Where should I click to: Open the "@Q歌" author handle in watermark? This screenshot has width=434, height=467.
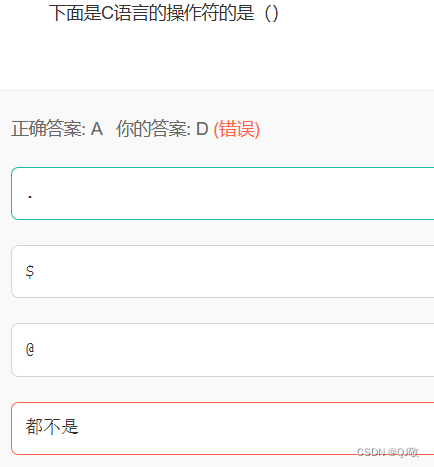pyautogui.click(x=403, y=452)
